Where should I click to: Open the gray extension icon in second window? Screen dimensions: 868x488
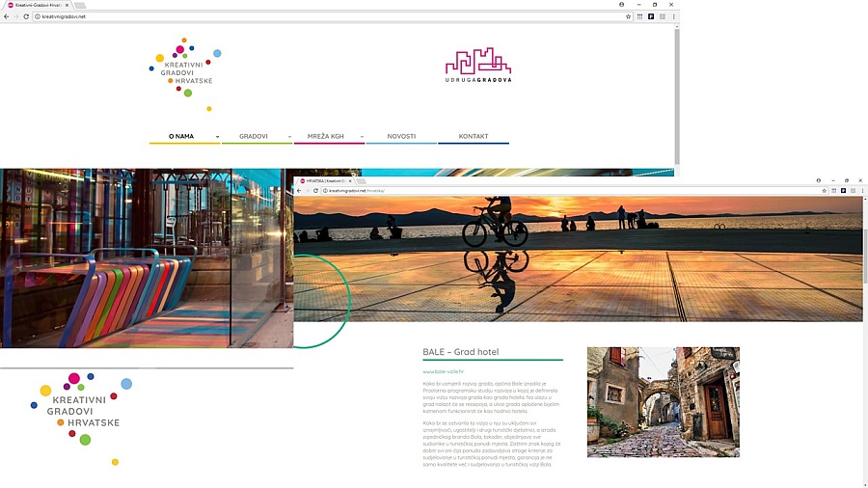(x=853, y=190)
